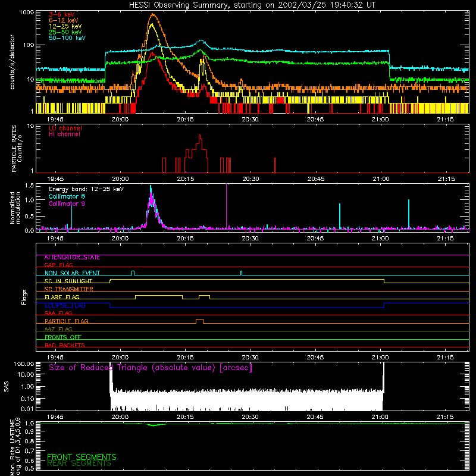Click the Size of Reduced Triangle label
Image resolution: width=476 pixels, height=476 pixels.
[x=151, y=368]
